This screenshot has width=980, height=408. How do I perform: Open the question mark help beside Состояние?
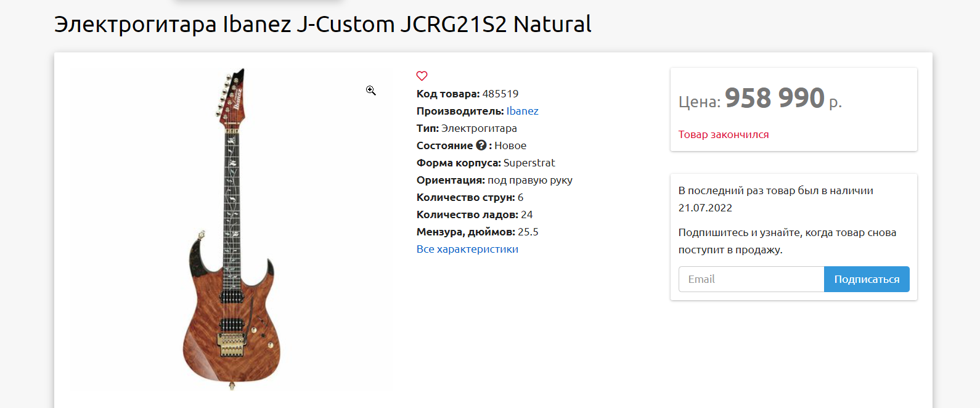click(481, 145)
